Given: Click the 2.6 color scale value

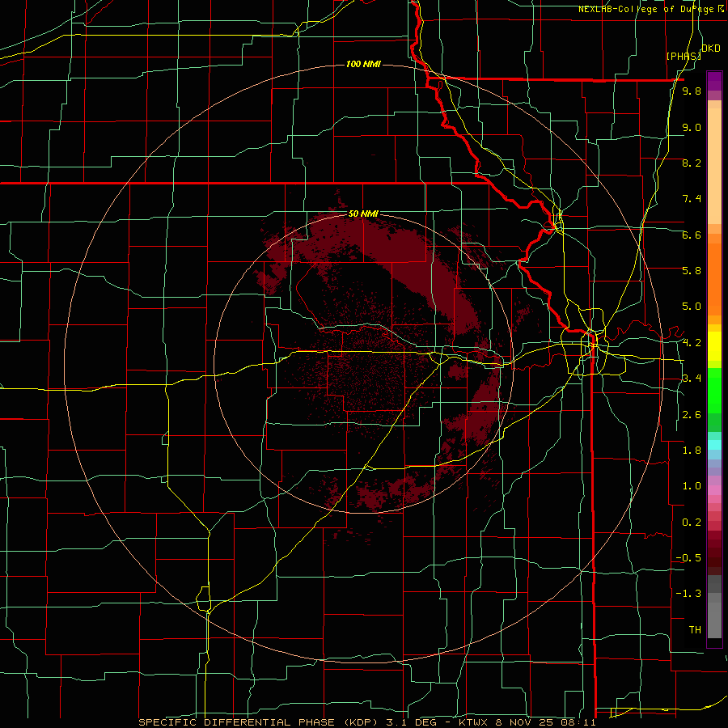Looking at the screenshot, I should coord(692,415).
